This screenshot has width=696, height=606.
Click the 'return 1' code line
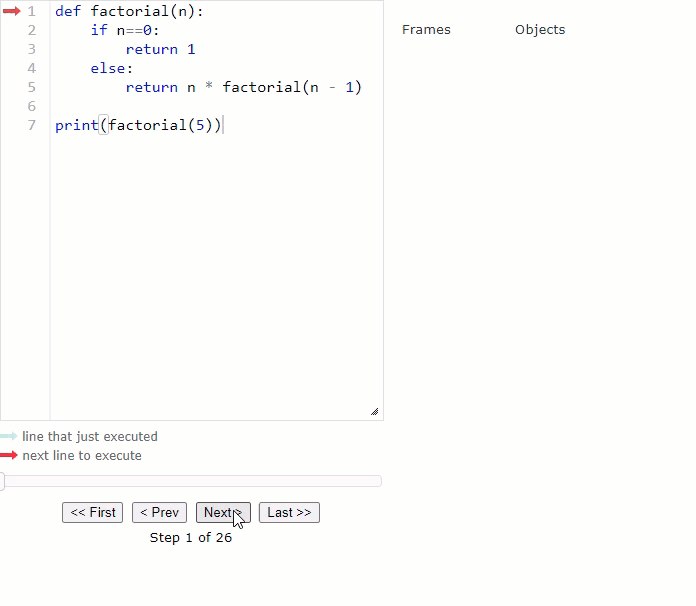(160, 49)
